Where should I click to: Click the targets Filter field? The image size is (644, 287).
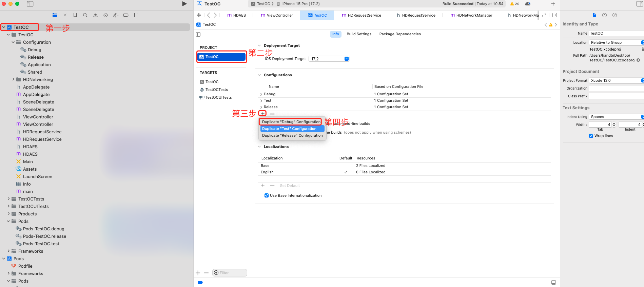(230, 273)
